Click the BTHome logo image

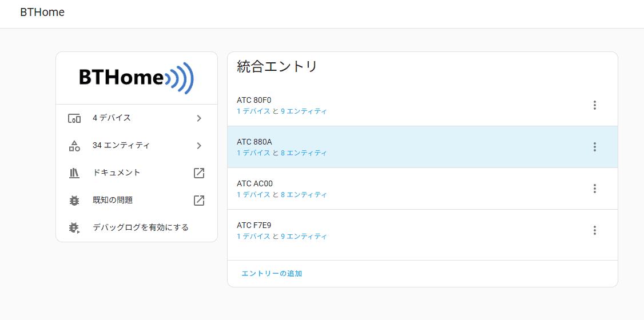pos(136,78)
